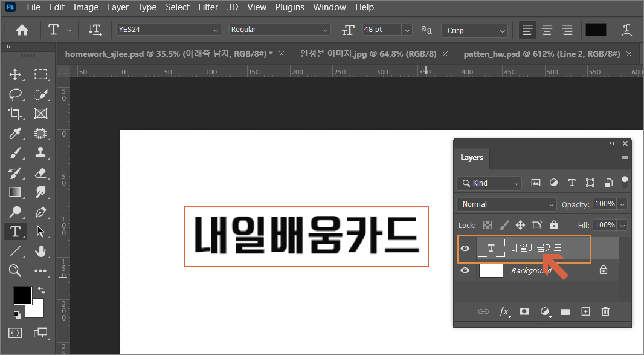Hide the Background layer
Viewport: 644px width, 355px height.
pos(465,270)
